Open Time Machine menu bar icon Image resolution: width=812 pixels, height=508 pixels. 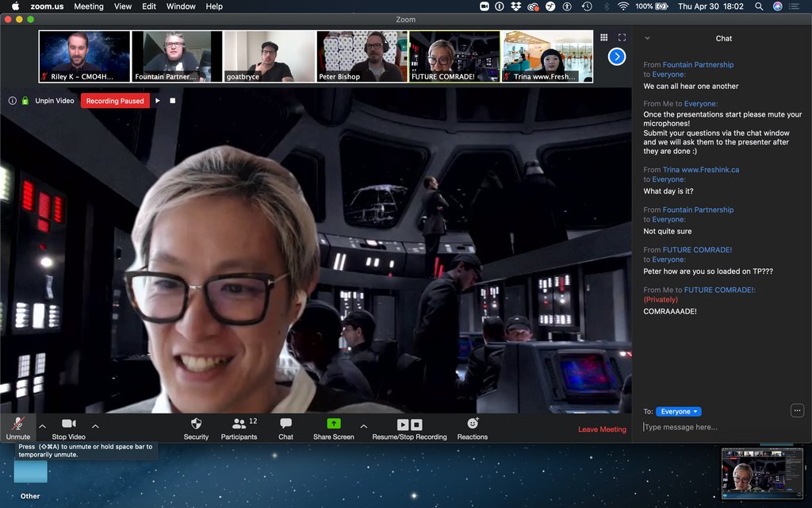point(586,6)
